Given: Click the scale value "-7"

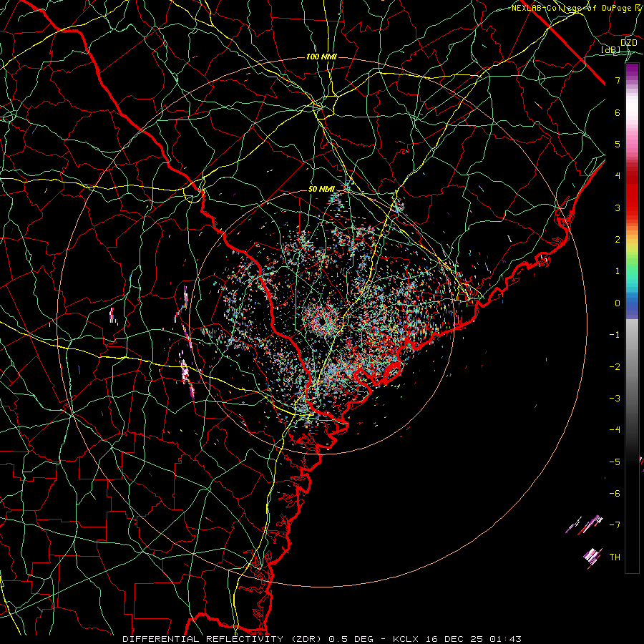Looking at the screenshot, I should pos(615,525).
